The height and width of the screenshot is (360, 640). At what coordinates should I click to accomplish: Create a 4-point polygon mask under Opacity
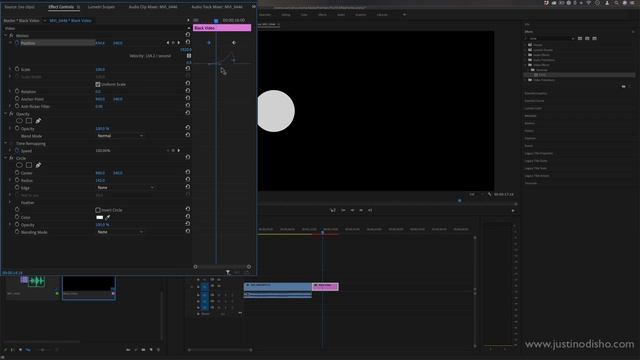pyautogui.click(x=29, y=121)
